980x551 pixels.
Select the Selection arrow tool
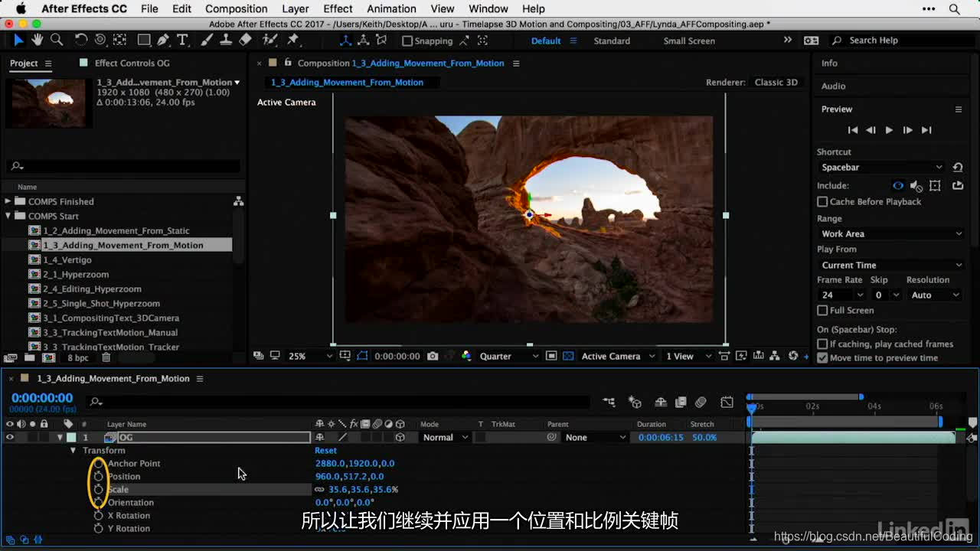point(19,40)
